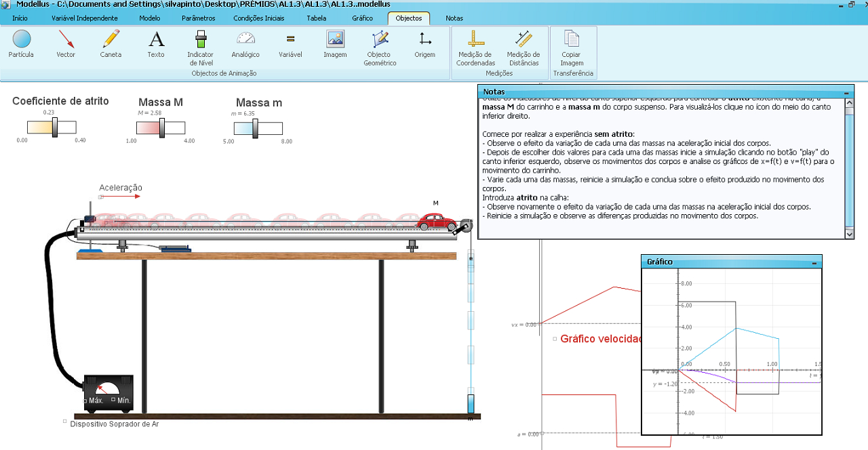
Task: Switch to the Modelo tab
Action: 150,18
